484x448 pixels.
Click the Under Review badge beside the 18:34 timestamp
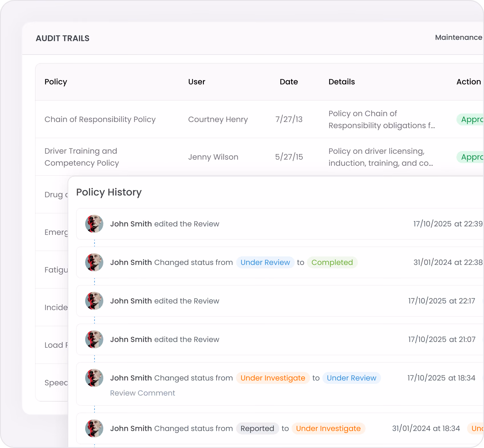[351, 378]
